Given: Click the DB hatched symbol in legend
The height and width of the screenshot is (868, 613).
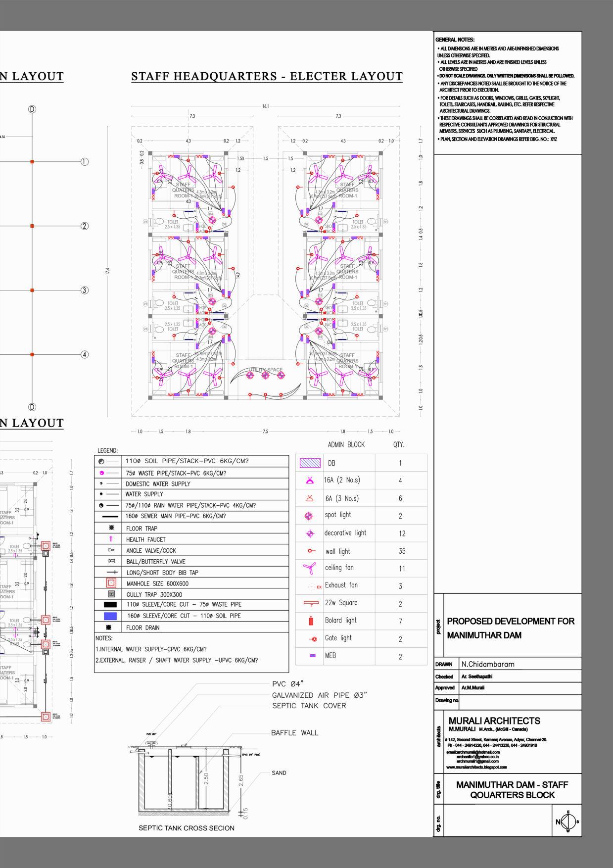Looking at the screenshot, I should tap(310, 463).
